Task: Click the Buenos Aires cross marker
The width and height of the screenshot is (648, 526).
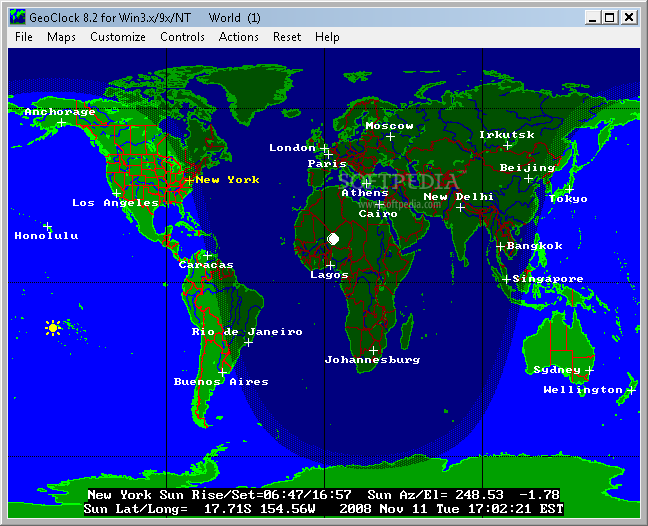Action: tap(222, 372)
